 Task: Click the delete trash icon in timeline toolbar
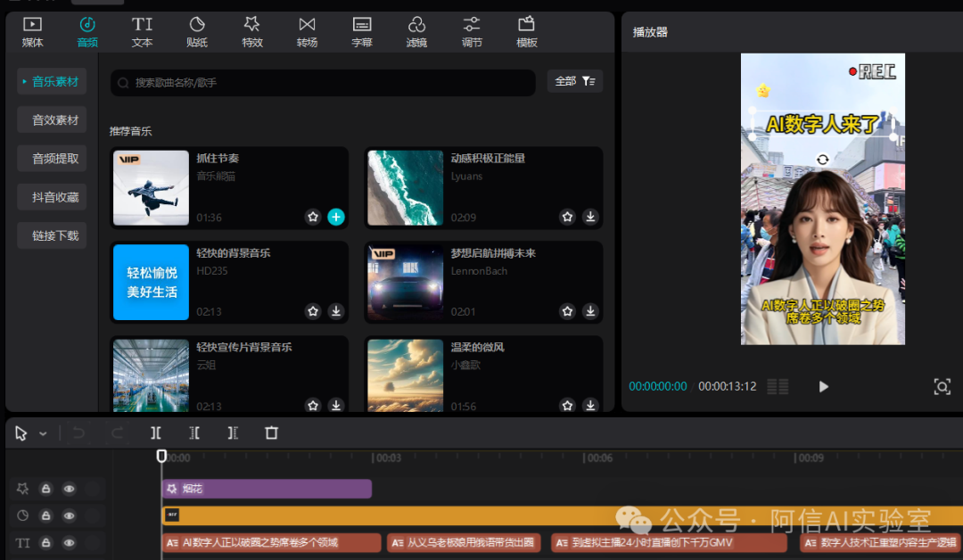272,433
